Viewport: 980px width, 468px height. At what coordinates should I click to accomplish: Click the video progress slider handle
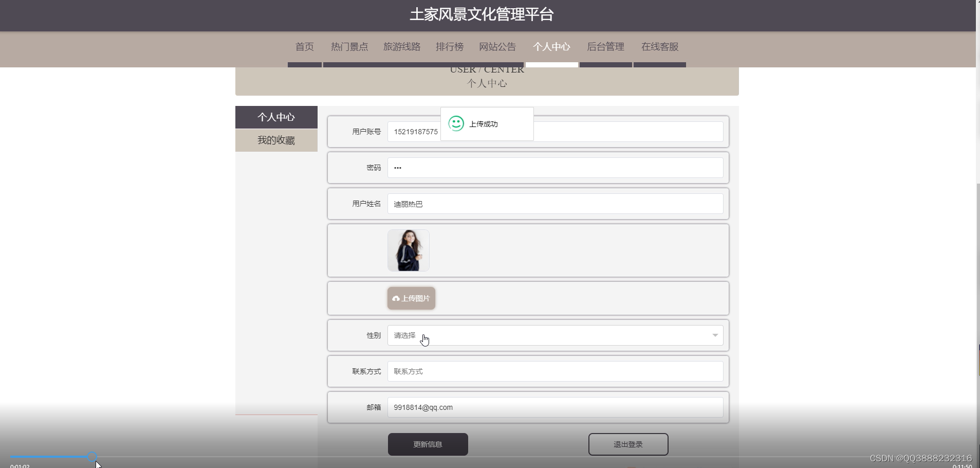[x=92, y=456]
